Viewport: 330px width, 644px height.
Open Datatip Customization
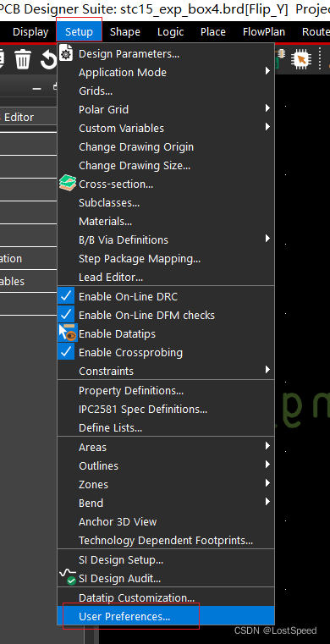(x=165, y=597)
